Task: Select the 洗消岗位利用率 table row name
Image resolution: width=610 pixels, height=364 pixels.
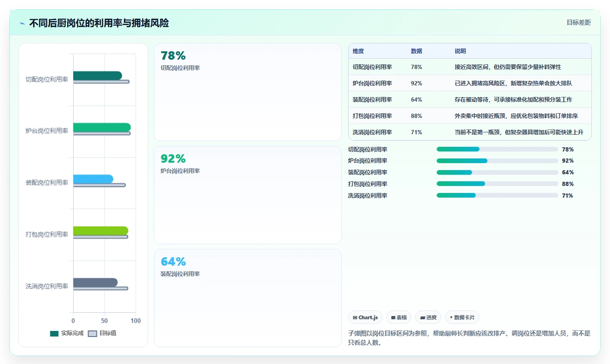Action: click(372, 132)
